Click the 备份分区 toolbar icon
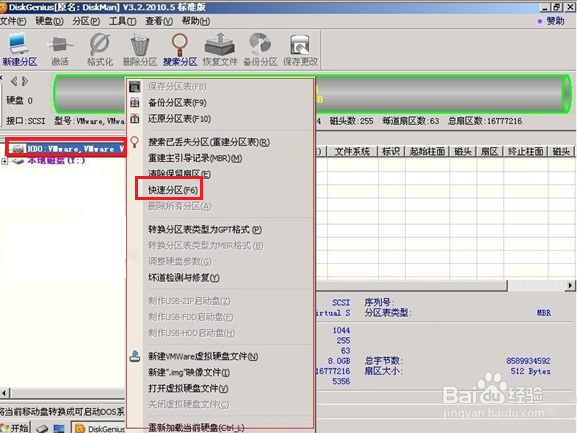Image resolution: width=577 pixels, height=433 pixels. click(260, 49)
